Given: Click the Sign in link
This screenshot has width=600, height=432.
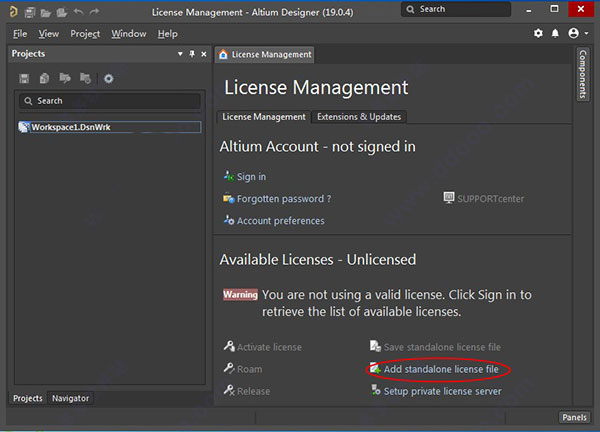Looking at the screenshot, I should point(251,177).
